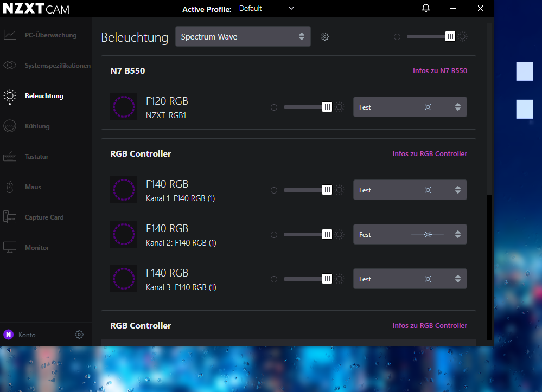Open Konto account page

[27, 335]
